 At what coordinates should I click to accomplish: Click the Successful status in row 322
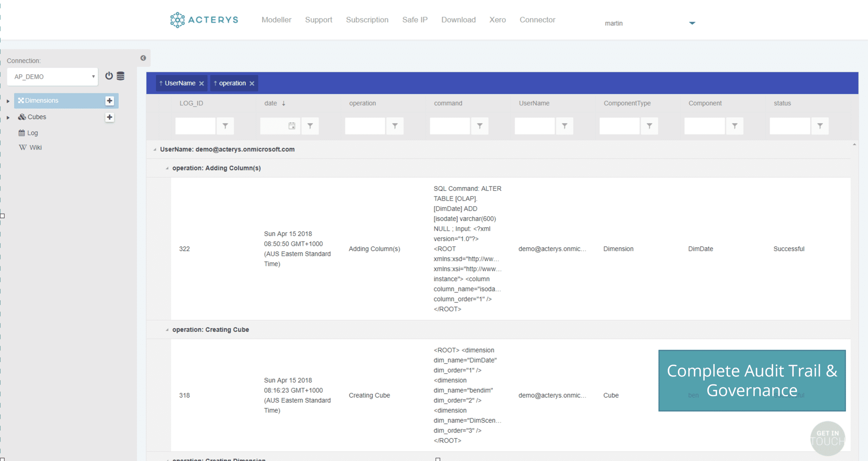[x=789, y=249]
